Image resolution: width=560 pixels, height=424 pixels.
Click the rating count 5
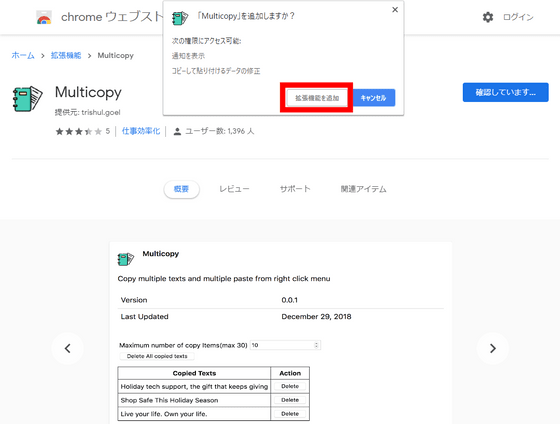108,131
